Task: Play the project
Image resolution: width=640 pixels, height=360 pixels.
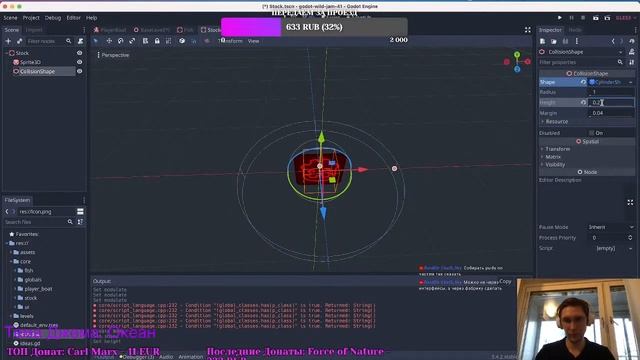Action: pos(560,18)
